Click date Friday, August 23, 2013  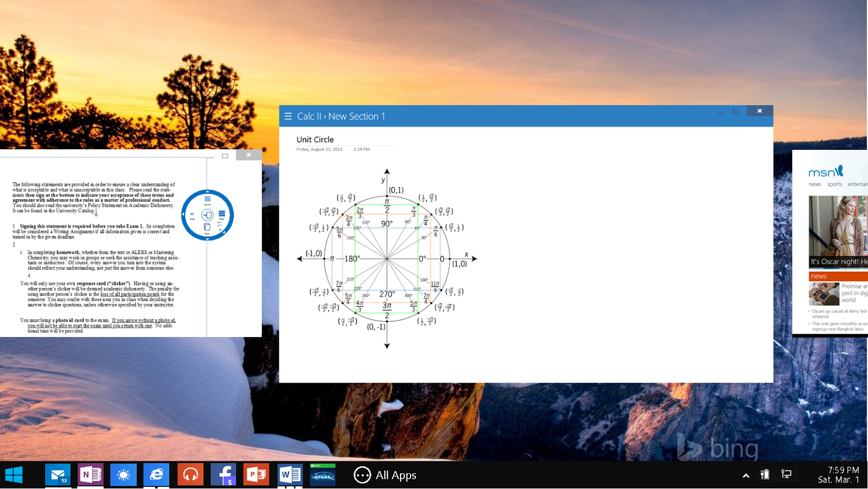coord(320,149)
